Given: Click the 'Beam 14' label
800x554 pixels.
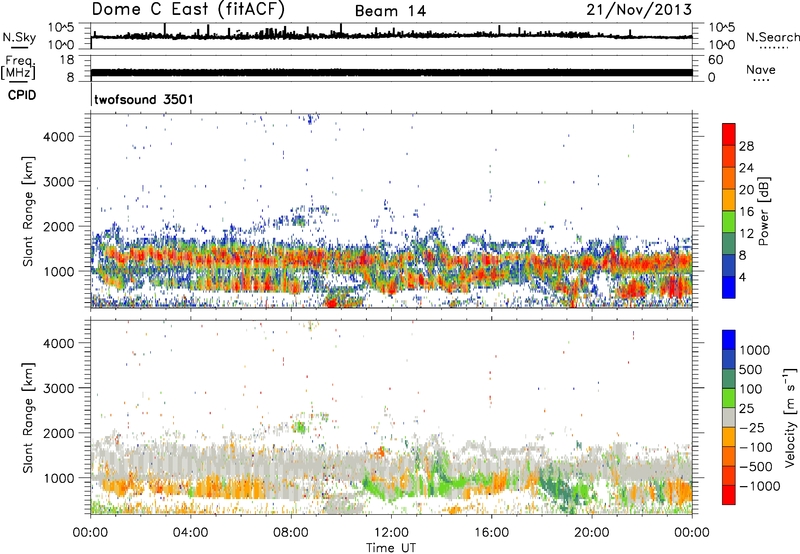Looking at the screenshot, I should (x=390, y=11).
